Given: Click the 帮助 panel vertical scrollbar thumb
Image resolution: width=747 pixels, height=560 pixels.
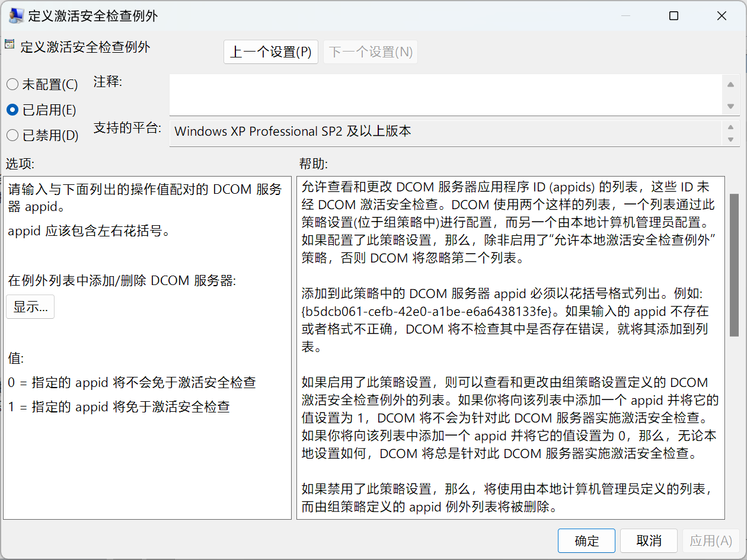Looking at the screenshot, I should point(734,265).
